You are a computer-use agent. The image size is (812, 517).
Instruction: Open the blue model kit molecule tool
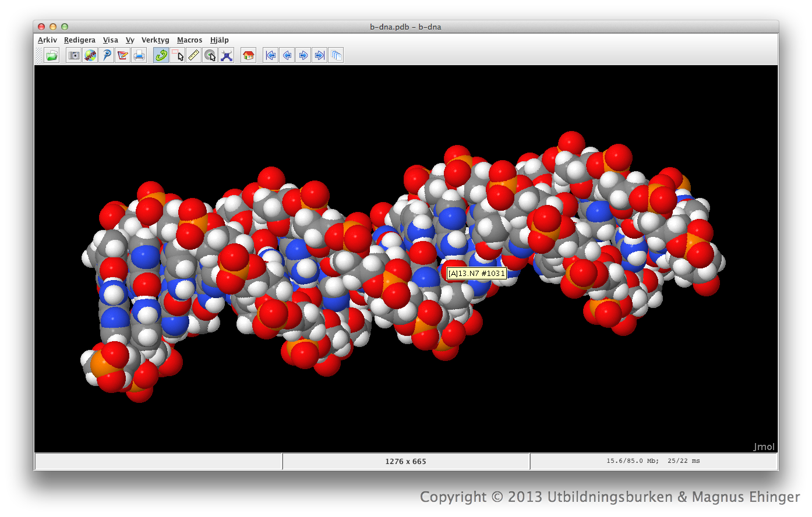tap(227, 55)
